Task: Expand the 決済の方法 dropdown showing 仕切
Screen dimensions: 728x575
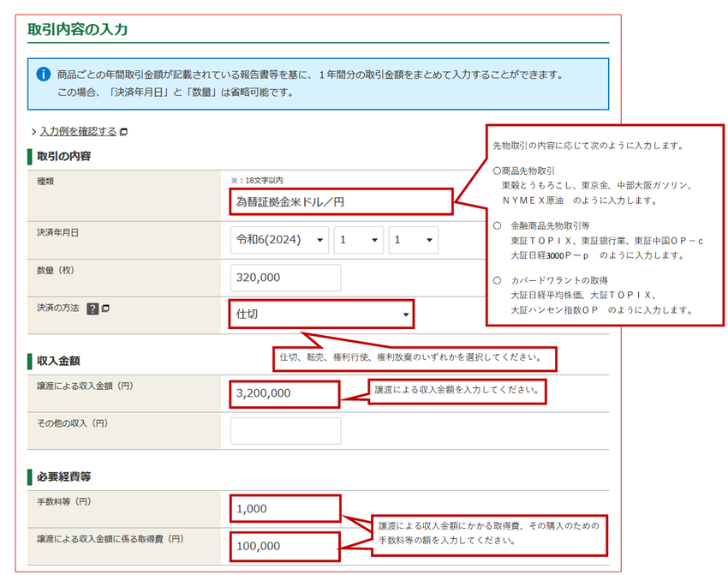Action: pyautogui.click(x=321, y=314)
